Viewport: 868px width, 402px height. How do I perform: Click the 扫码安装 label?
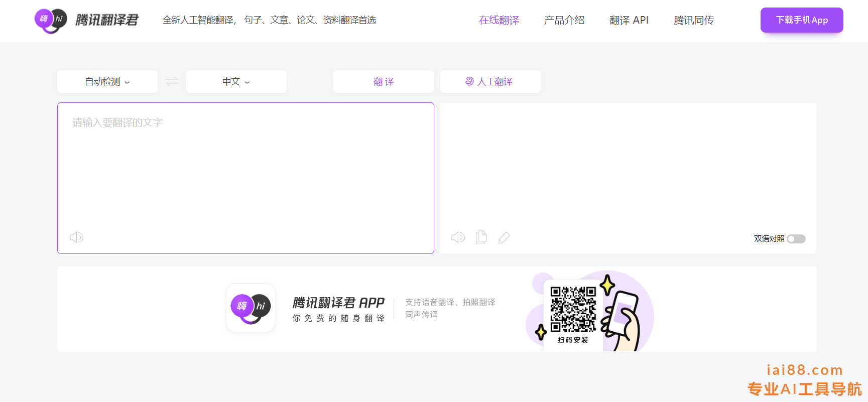pyautogui.click(x=573, y=340)
